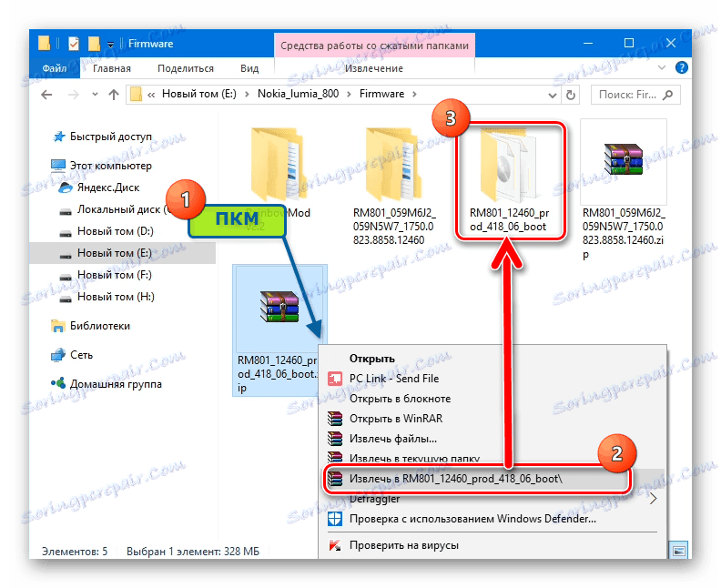Select Этот компьютер in the navigation pane
Viewport: 721px width, 588px height.
(x=111, y=166)
